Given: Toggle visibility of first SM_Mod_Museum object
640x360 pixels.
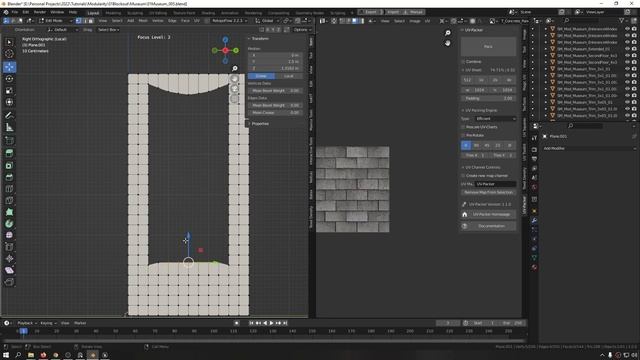Looking at the screenshot, I should tap(627, 29).
